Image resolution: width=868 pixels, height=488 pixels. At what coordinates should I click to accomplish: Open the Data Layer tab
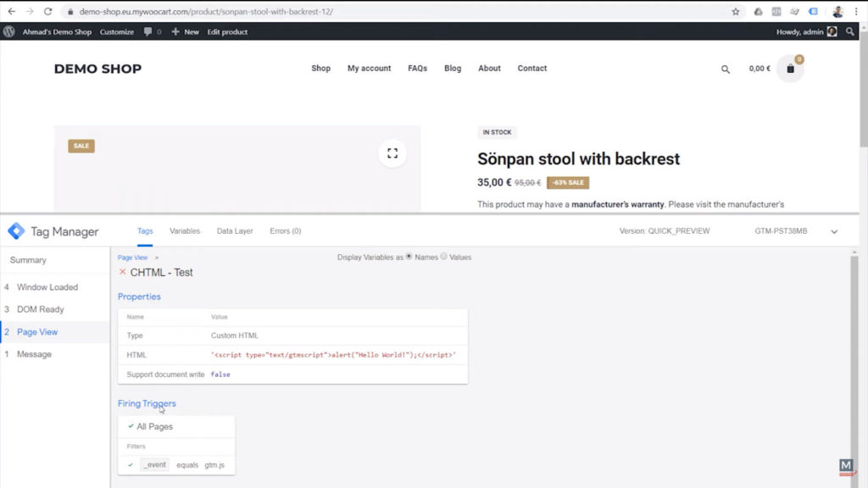235,230
